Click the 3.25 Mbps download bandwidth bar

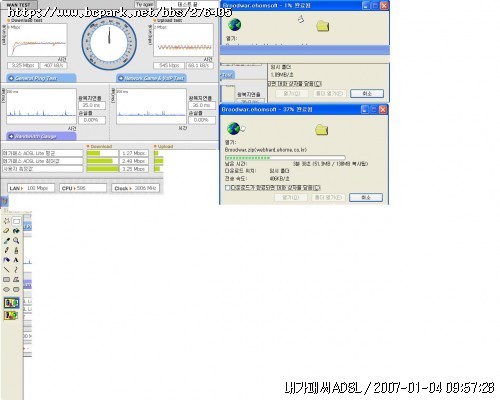point(102,169)
